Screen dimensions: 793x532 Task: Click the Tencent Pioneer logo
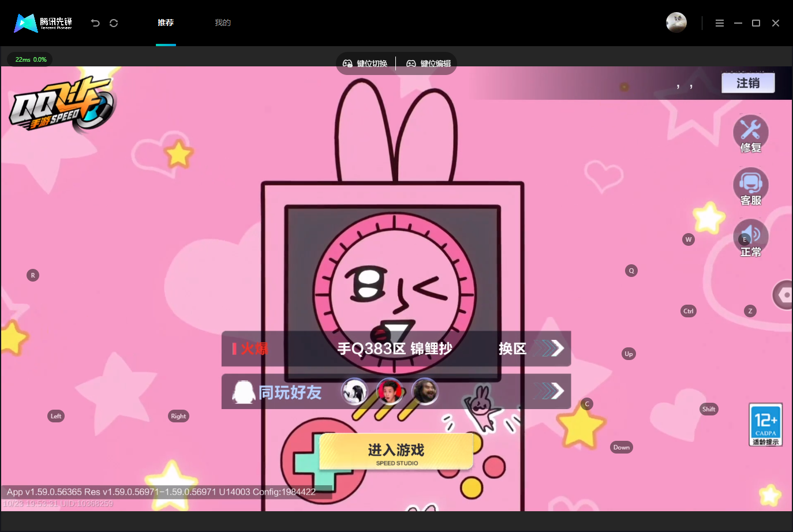pyautogui.click(x=43, y=23)
